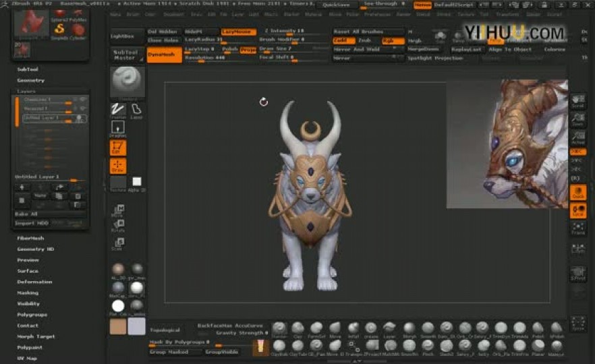Image resolution: width=595 pixels, height=364 pixels.
Task: Open the Transform menu
Action: click(507, 14)
